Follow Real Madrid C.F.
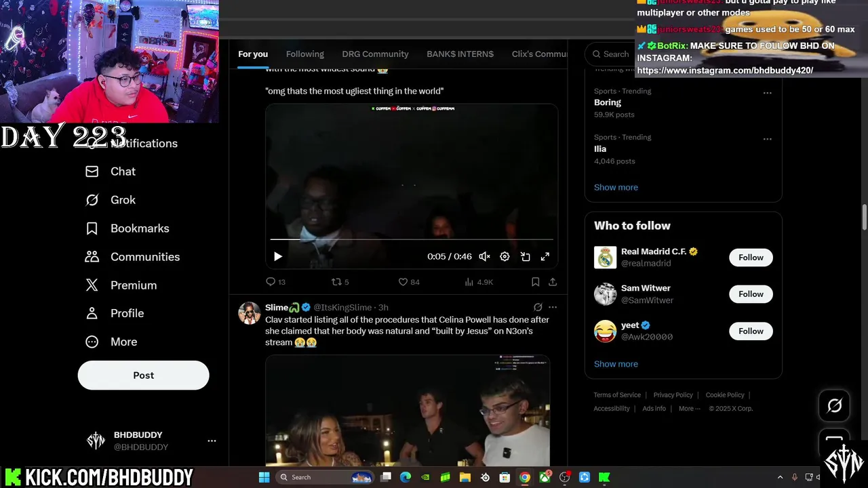The height and width of the screenshot is (488, 868). (x=751, y=258)
